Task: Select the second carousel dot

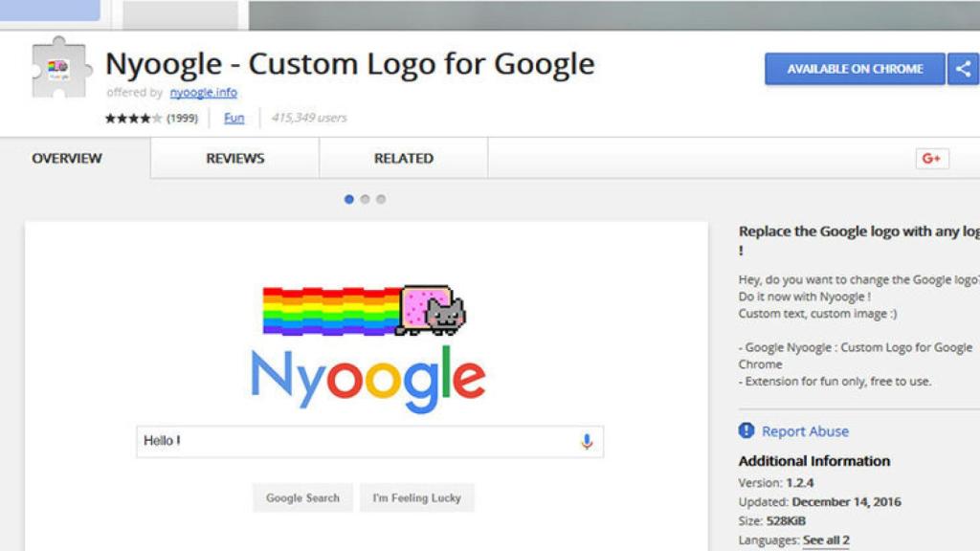Action: (365, 199)
